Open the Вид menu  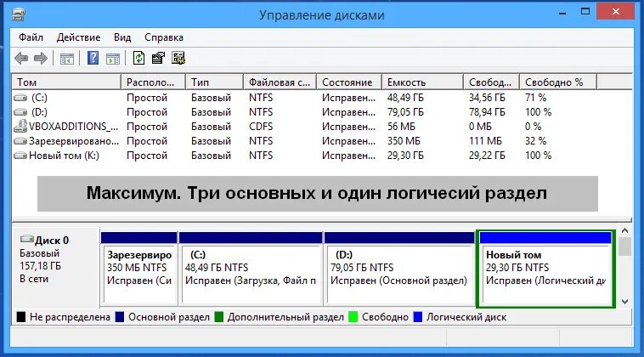[122, 37]
